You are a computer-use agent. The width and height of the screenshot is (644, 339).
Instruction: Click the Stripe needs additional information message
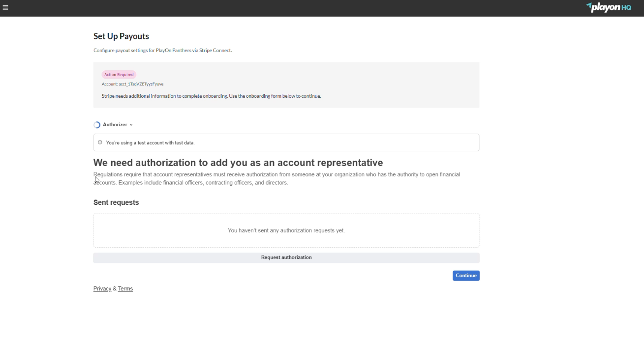[211, 96]
